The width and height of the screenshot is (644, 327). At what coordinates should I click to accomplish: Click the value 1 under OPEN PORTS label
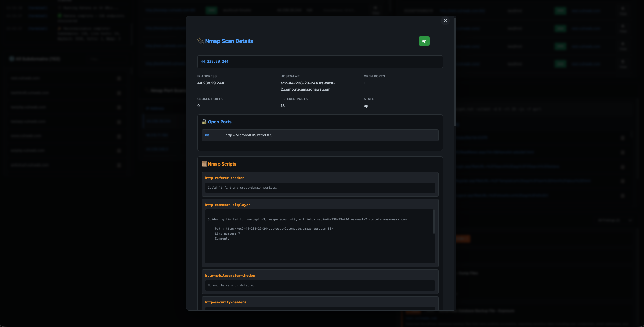coord(365,83)
